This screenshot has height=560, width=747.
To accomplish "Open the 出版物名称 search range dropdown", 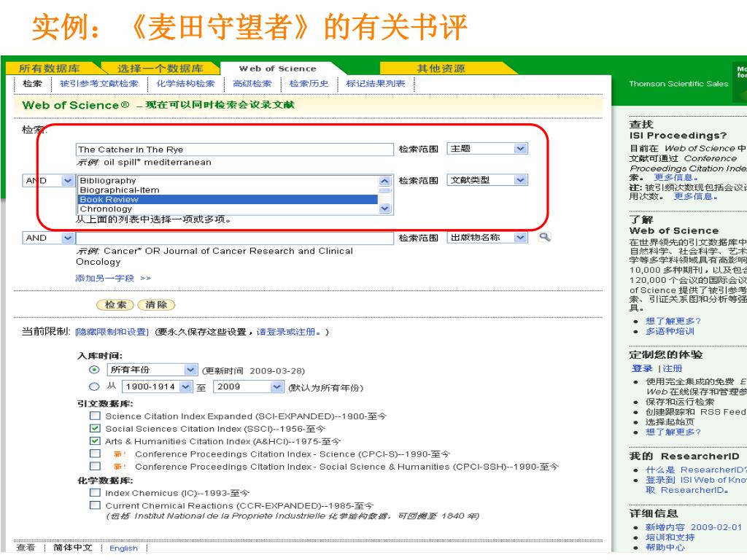I will point(487,237).
